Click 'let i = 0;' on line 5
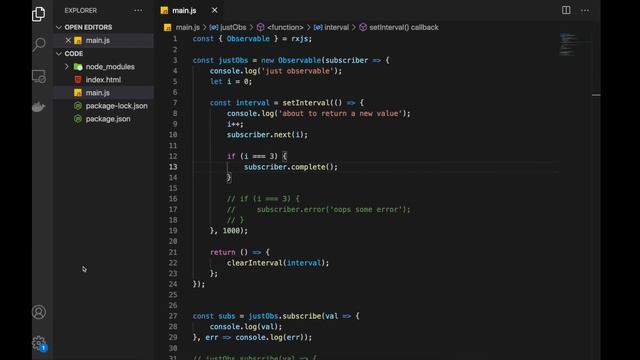640x360 pixels. point(231,82)
